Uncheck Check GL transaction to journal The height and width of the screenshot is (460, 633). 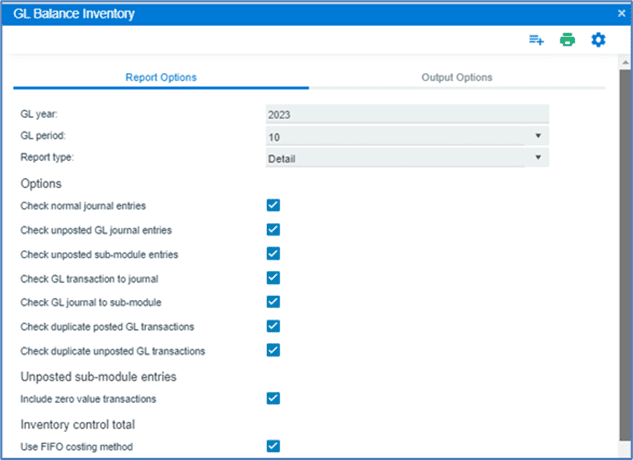pyautogui.click(x=273, y=278)
